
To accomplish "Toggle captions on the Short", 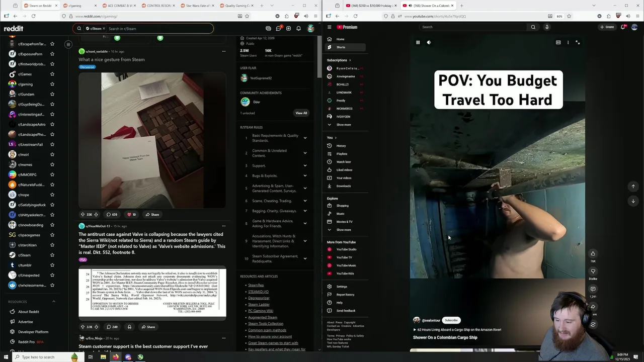I will click(x=558, y=42).
